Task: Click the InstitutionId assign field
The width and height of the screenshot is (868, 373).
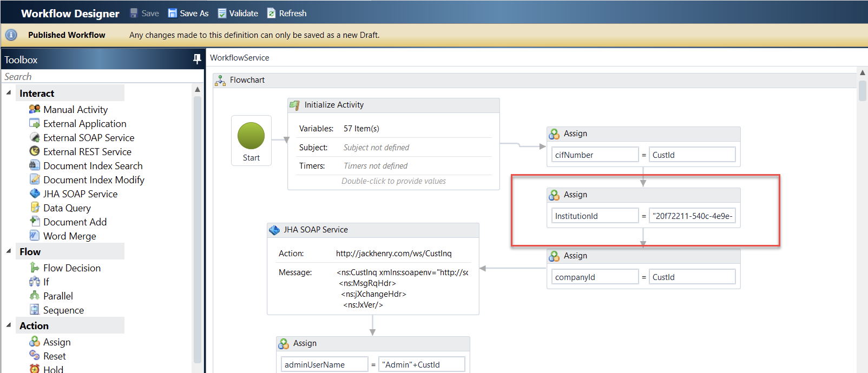Action: [x=594, y=216]
